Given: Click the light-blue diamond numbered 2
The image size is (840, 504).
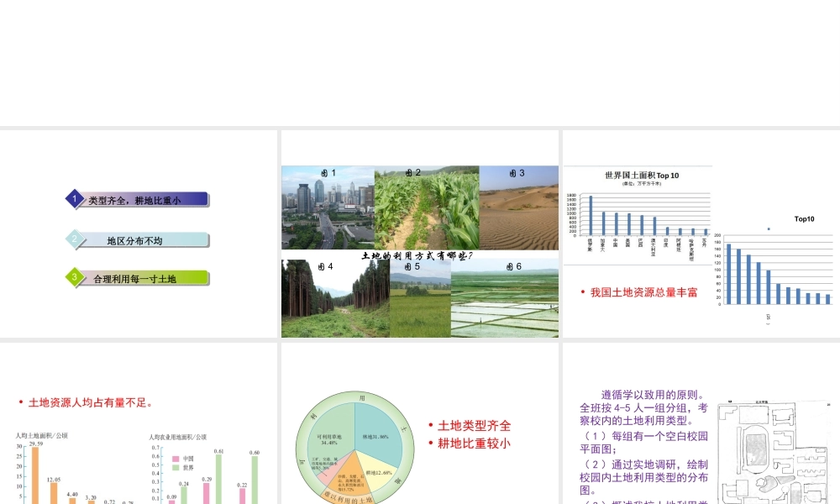Looking at the screenshot, I should tap(75, 239).
